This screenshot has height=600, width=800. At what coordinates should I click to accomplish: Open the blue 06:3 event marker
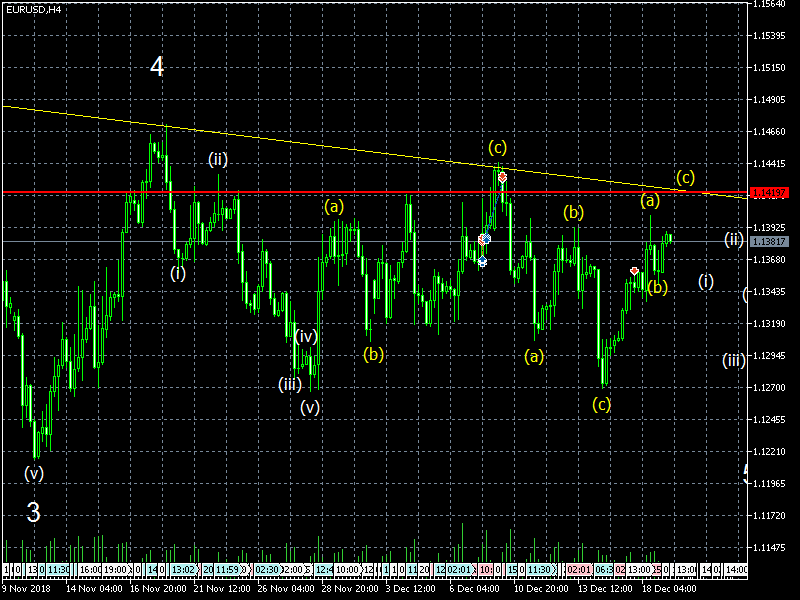[604, 569]
